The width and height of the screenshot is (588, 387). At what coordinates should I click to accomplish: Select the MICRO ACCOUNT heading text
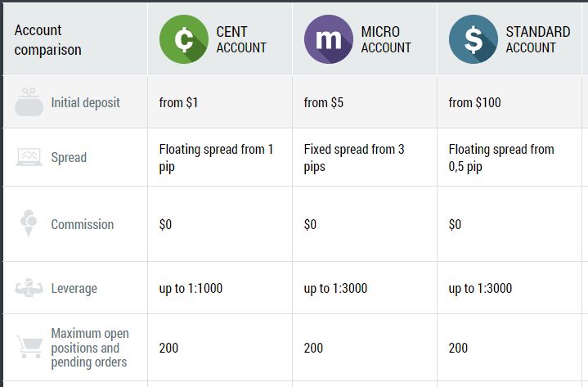(386, 40)
